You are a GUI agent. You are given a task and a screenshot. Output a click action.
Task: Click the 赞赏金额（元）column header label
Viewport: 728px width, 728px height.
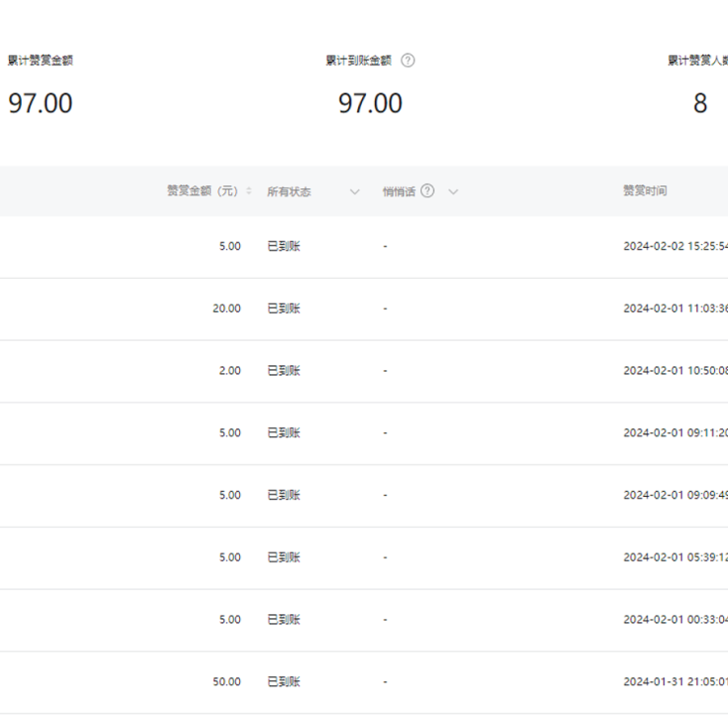click(x=202, y=191)
